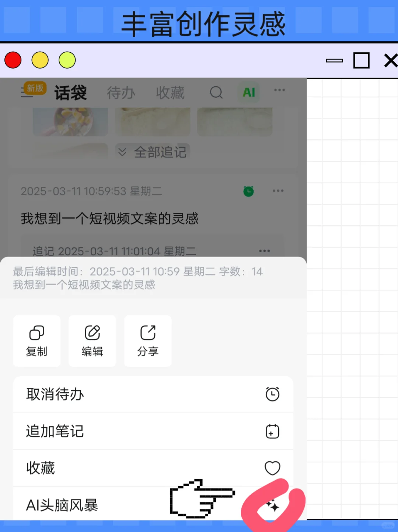Expand 全部追记 to show all follow-up notes
The height and width of the screenshot is (532, 398).
click(x=153, y=152)
